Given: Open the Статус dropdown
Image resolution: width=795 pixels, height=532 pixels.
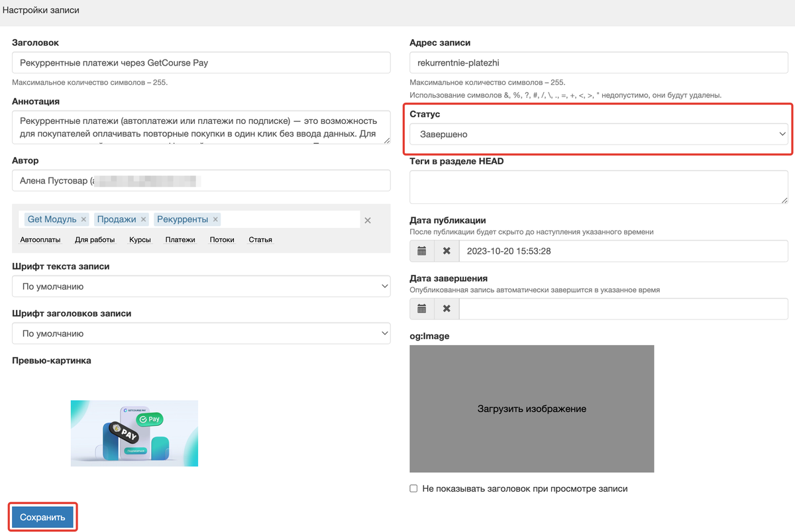Looking at the screenshot, I should 599,134.
